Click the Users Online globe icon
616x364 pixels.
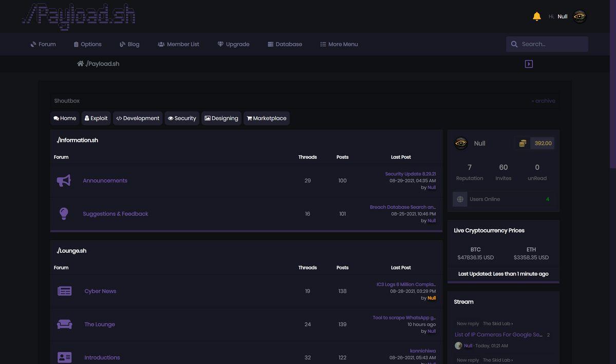click(x=460, y=199)
